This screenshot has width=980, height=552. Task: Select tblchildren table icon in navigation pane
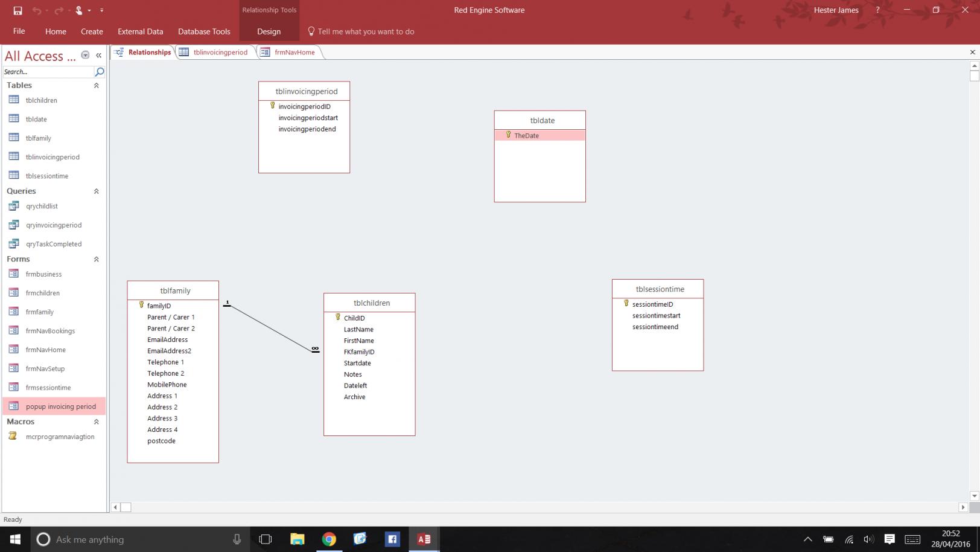[14, 100]
